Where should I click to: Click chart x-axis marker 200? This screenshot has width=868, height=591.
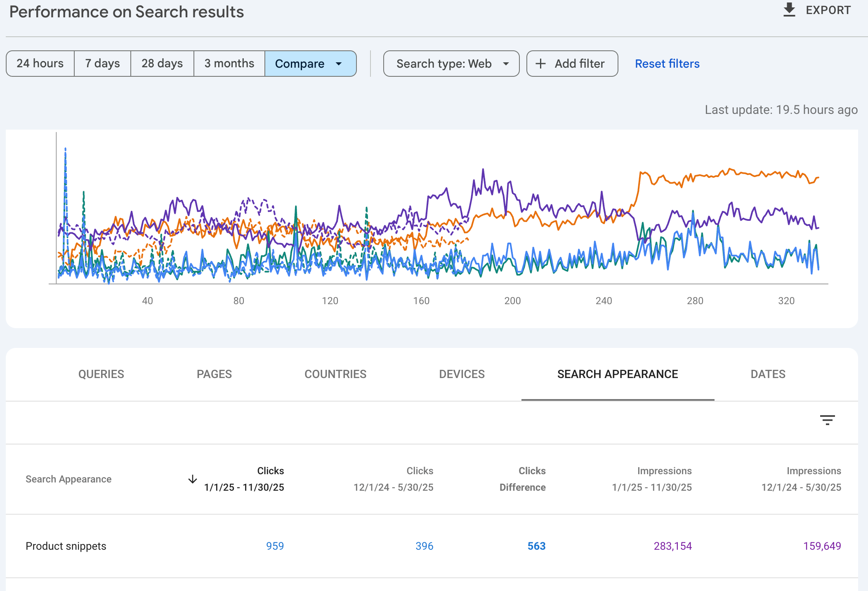tap(512, 300)
